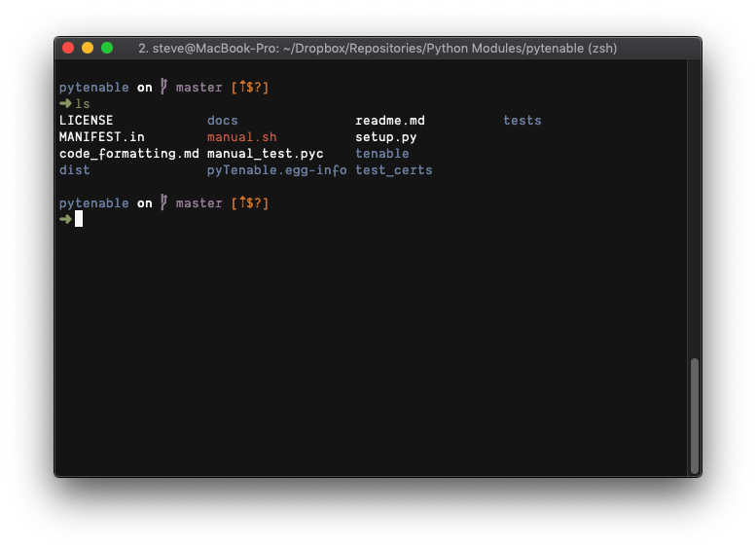
Task: Click 'master' in the first prompt line
Action: click(199, 88)
